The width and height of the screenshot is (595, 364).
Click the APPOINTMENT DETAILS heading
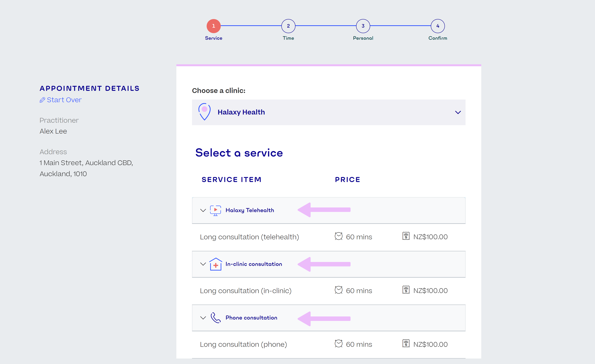coord(89,88)
